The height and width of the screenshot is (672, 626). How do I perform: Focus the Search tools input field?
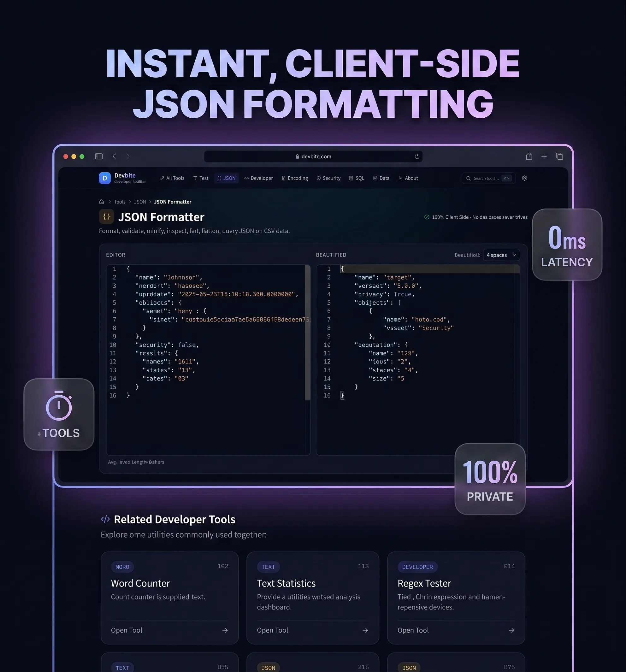pos(488,178)
